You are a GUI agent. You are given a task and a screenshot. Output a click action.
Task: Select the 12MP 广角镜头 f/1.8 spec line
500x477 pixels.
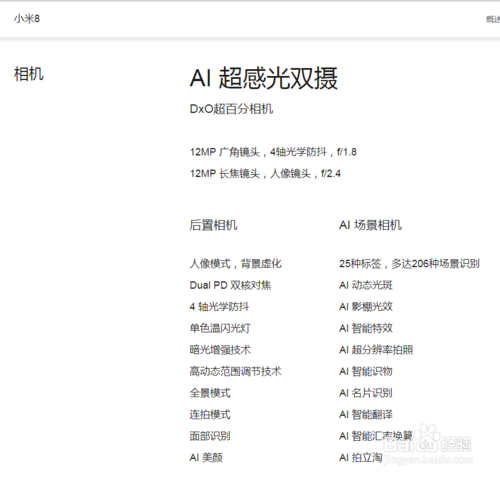click(x=273, y=152)
